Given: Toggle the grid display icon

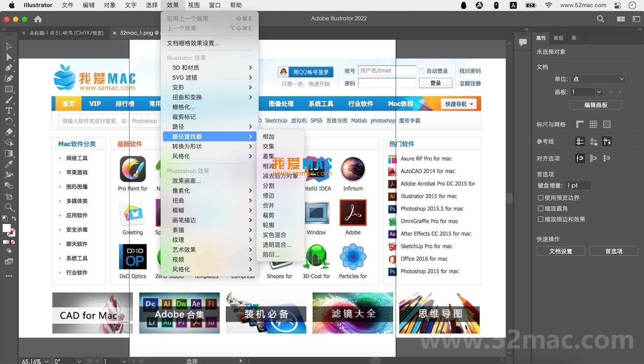Looking at the screenshot, I should coord(593,124).
